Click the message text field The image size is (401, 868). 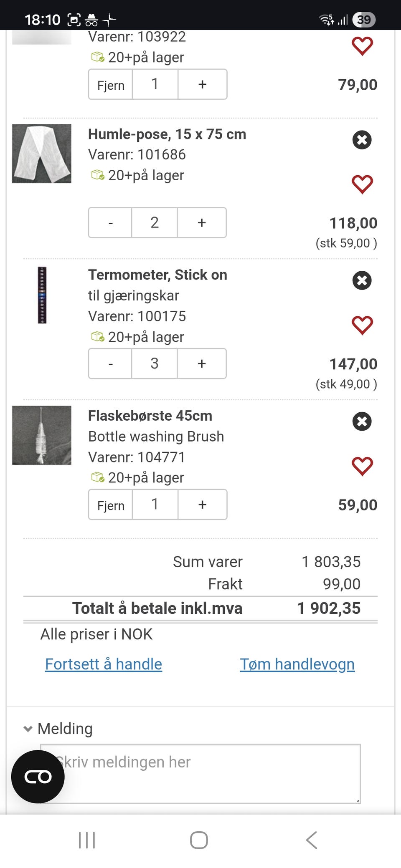(x=209, y=773)
